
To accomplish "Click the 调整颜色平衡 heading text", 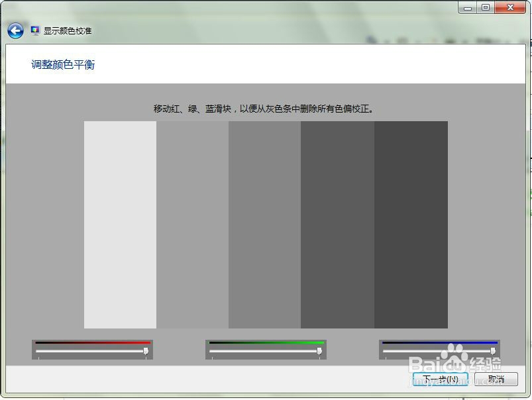I will click(x=63, y=64).
